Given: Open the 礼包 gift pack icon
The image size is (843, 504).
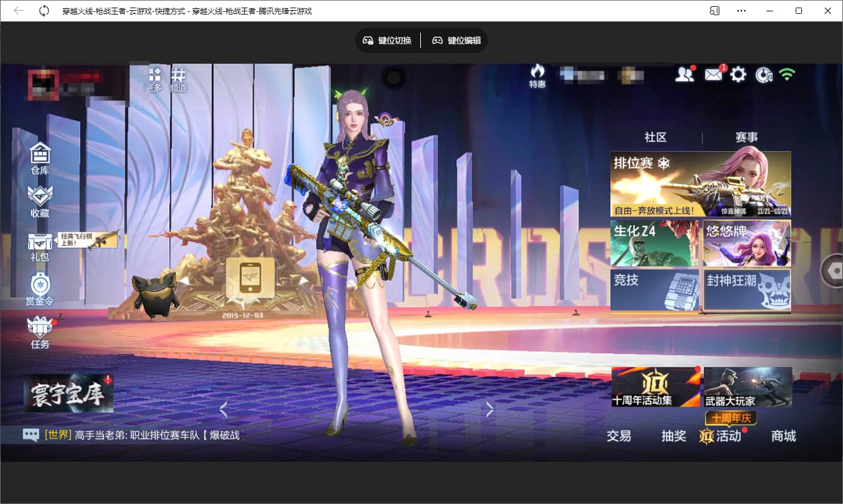Looking at the screenshot, I should click(40, 246).
